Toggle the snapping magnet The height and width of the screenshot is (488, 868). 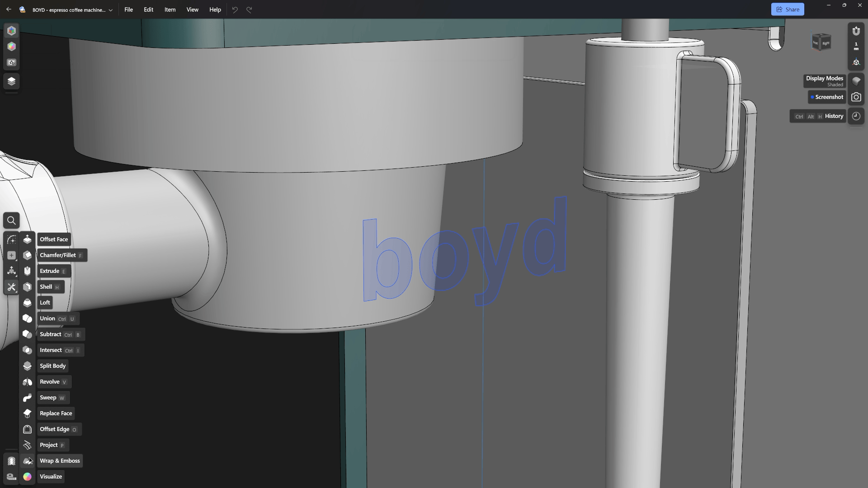[856, 31]
